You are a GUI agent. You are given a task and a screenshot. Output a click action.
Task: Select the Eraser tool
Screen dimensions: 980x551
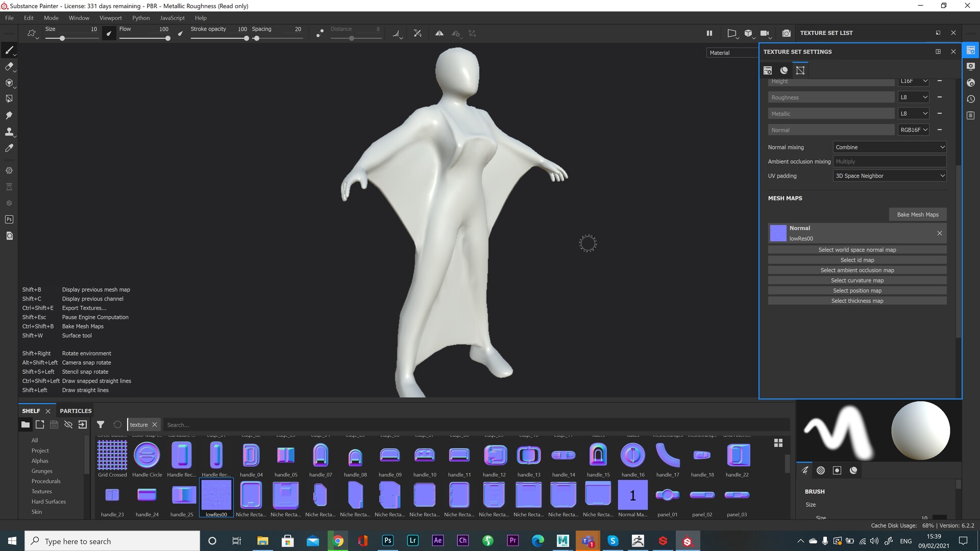point(9,66)
